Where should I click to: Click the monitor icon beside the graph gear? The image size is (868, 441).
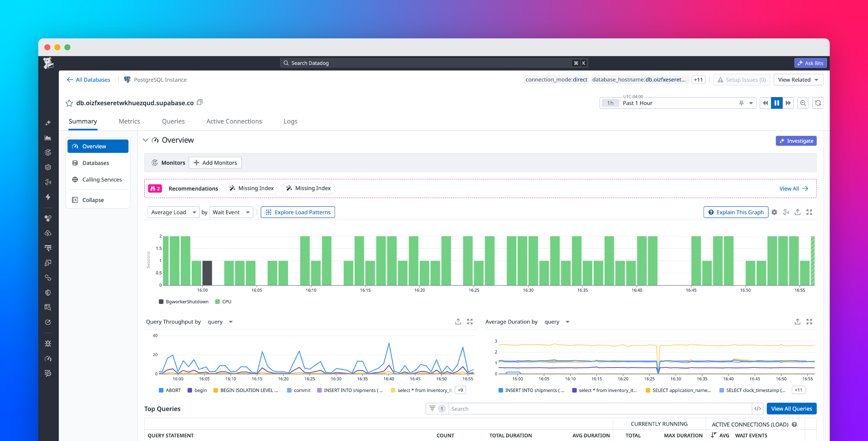point(786,213)
